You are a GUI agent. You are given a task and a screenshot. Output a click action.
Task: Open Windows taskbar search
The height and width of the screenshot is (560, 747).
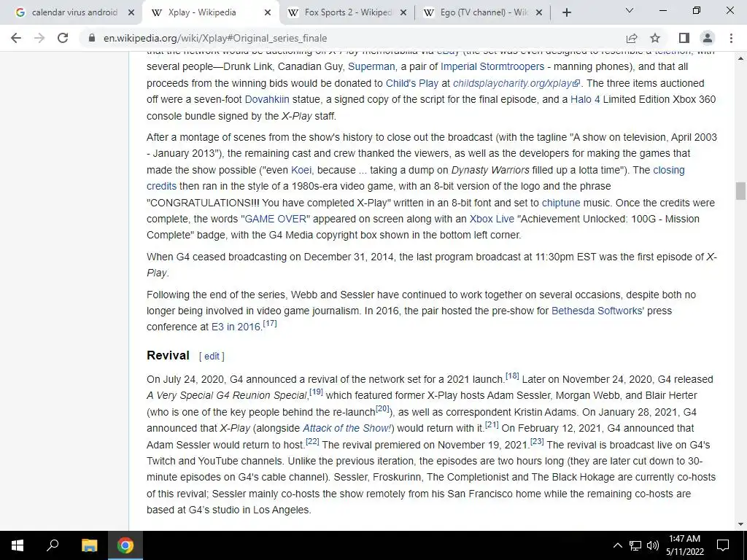[x=53, y=545]
